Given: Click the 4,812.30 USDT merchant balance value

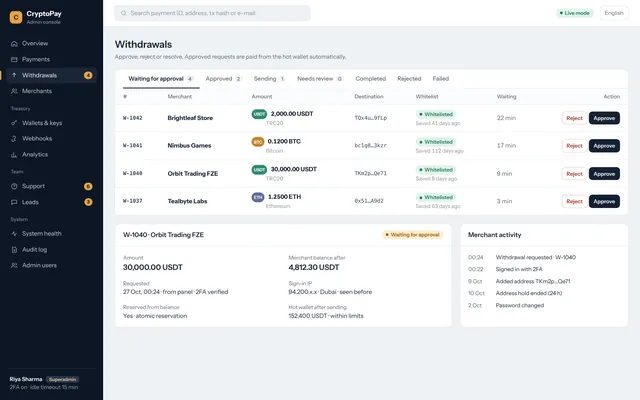Looking at the screenshot, I should point(314,267).
